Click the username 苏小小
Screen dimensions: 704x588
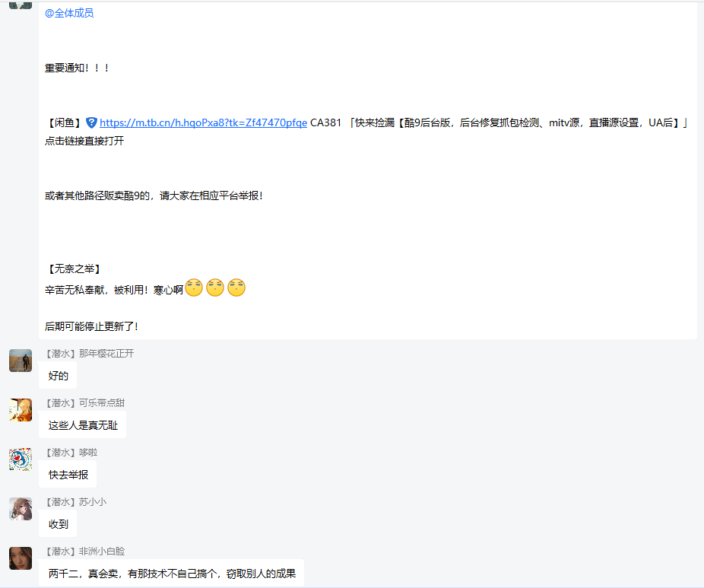[x=93, y=502]
